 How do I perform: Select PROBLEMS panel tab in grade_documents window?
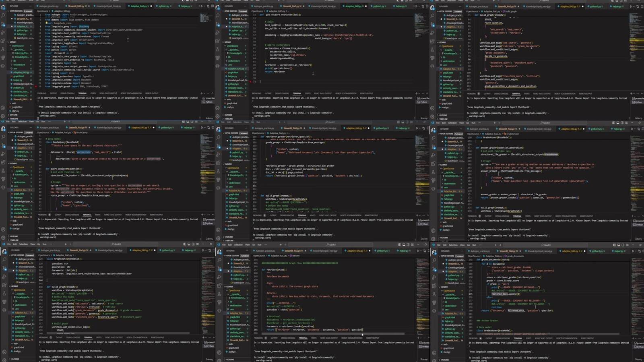coord(473,338)
